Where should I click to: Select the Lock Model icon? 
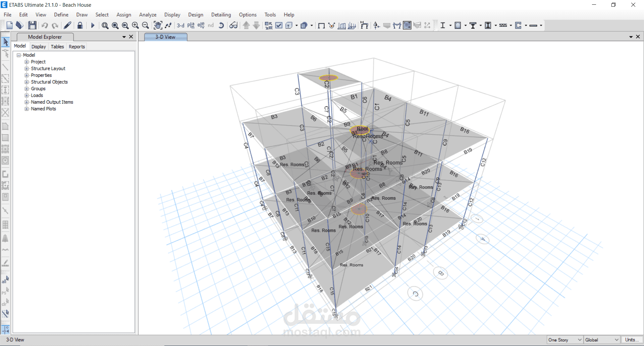[x=80, y=26]
